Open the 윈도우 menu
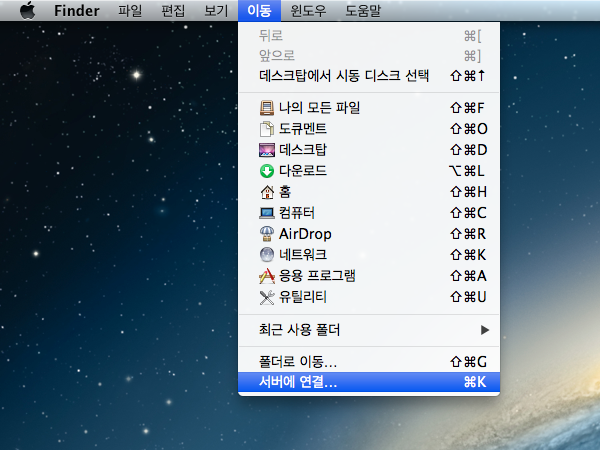 click(x=308, y=11)
